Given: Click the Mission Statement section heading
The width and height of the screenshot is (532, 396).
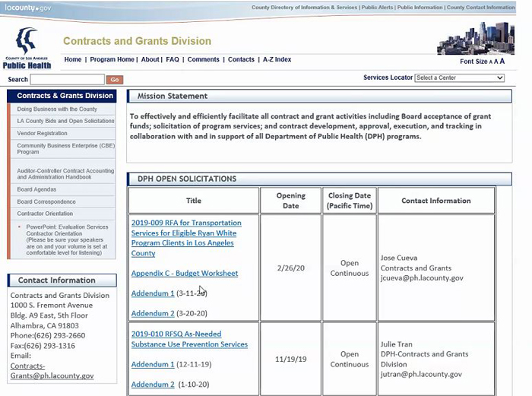Looking at the screenshot, I should coord(173,96).
